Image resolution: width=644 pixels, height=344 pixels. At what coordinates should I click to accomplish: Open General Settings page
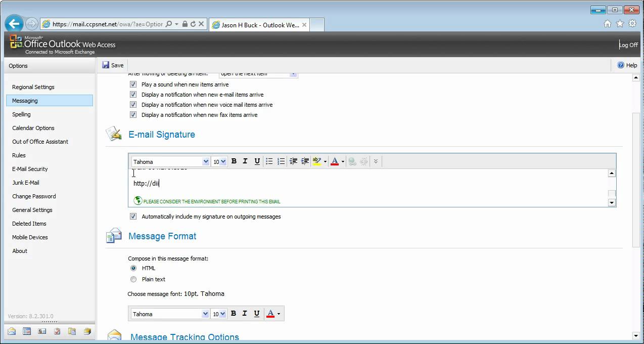(x=32, y=210)
